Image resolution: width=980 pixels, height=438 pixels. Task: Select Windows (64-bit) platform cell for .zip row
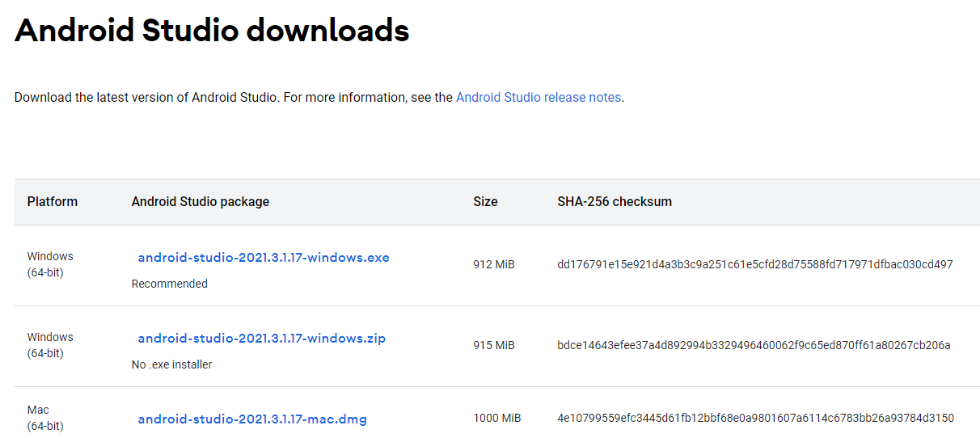click(x=50, y=345)
